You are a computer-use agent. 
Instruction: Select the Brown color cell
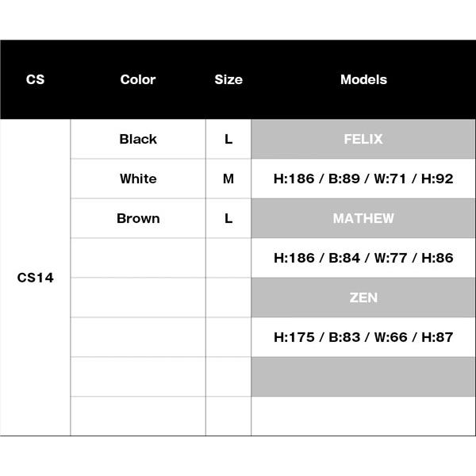point(138,218)
